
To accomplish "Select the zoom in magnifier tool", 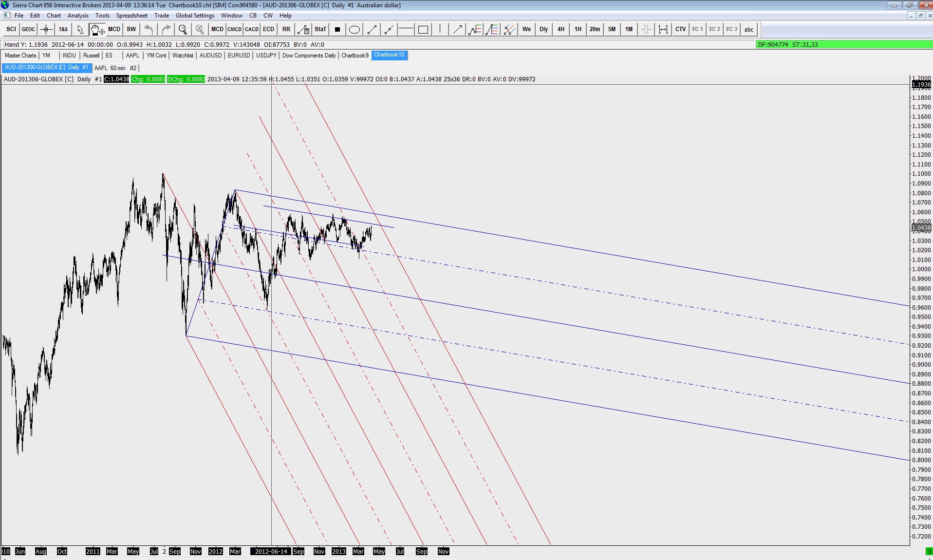I will coord(183,29).
